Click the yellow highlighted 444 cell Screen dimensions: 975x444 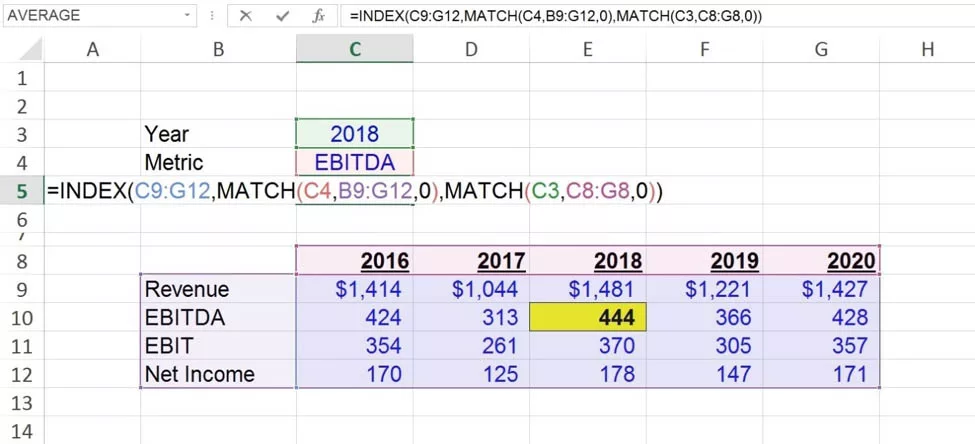pos(588,318)
